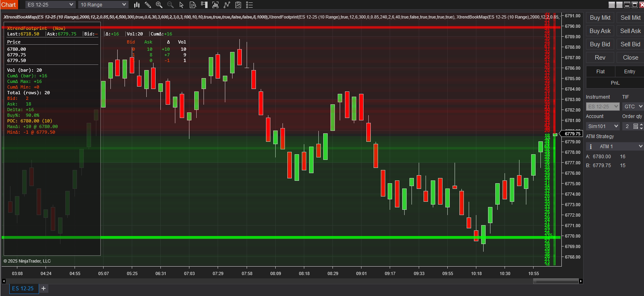Screen dimensions: 644x296
Task: Click the XtrendFootprint (Now) panel title
Action: 36,28
